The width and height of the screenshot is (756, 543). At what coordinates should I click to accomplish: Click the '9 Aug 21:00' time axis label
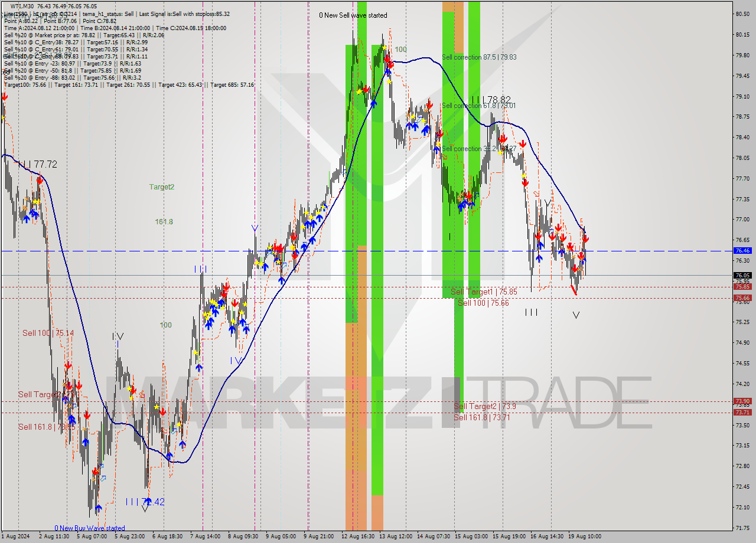[319, 537]
